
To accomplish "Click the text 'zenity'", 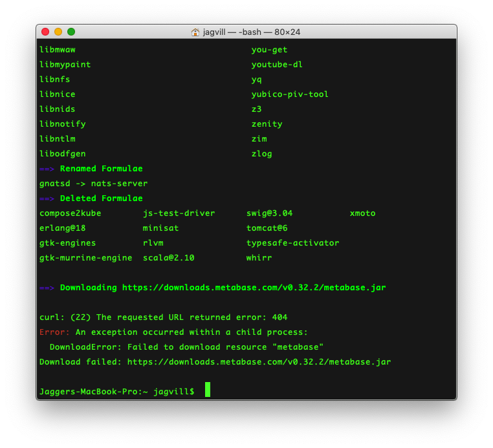I will [267, 124].
